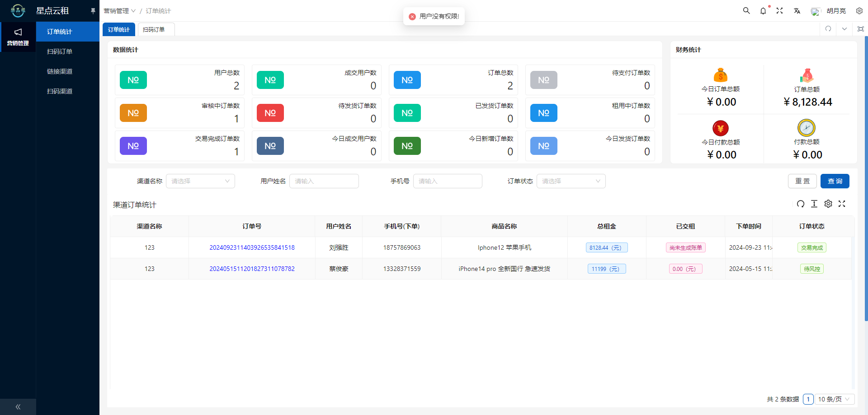The width and height of the screenshot is (868, 415).
Task: Toggle fullscreen icon in top header
Action: click(780, 10)
